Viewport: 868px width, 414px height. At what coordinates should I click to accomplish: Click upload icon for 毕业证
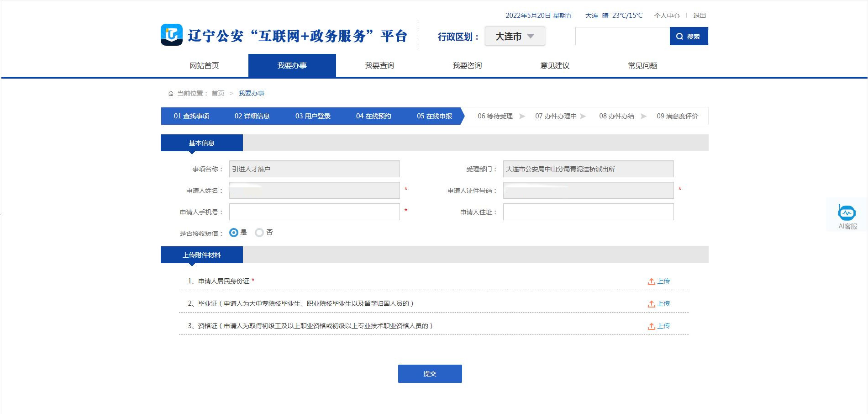click(652, 304)
